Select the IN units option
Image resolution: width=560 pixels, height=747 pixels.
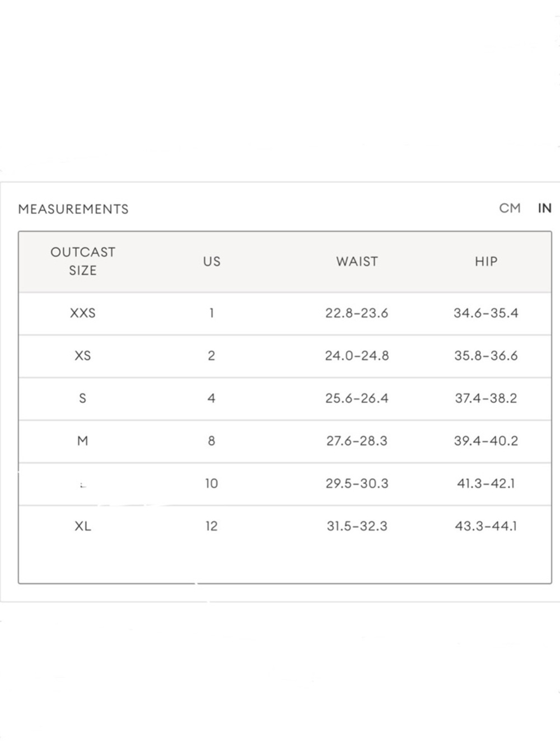[544, 208]
